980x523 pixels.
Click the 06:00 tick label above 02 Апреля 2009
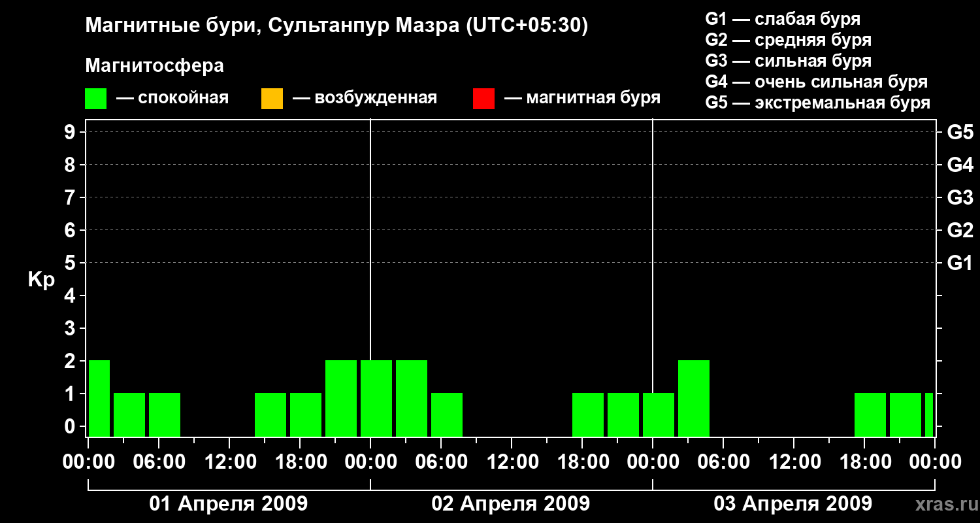click(441, 462)
